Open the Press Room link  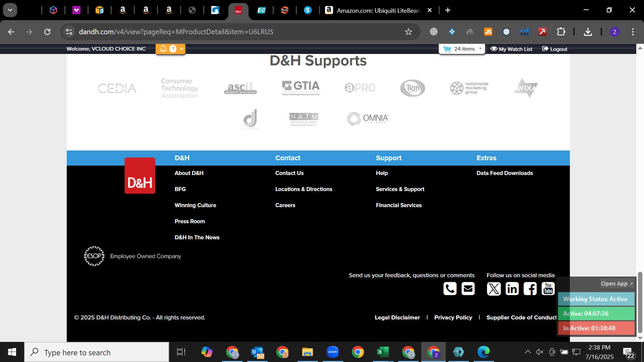coord(190,221)
